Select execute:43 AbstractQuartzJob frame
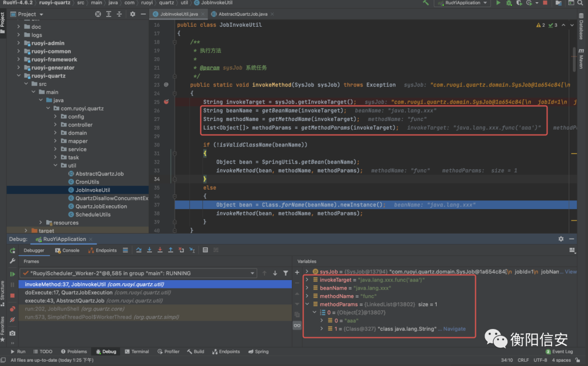Viewport: 588px width, 366px height. tap(155, 301)
